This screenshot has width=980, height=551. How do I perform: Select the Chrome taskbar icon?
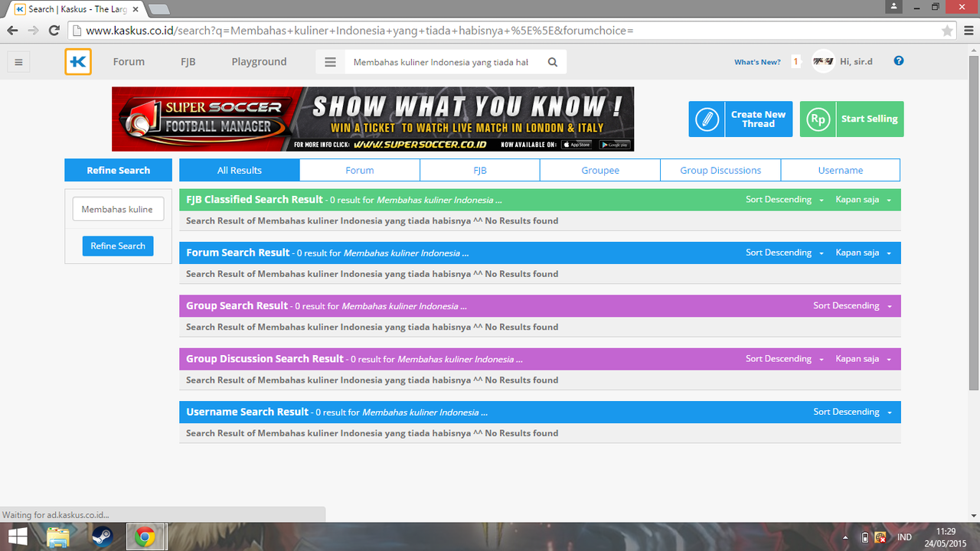(145, 536)
